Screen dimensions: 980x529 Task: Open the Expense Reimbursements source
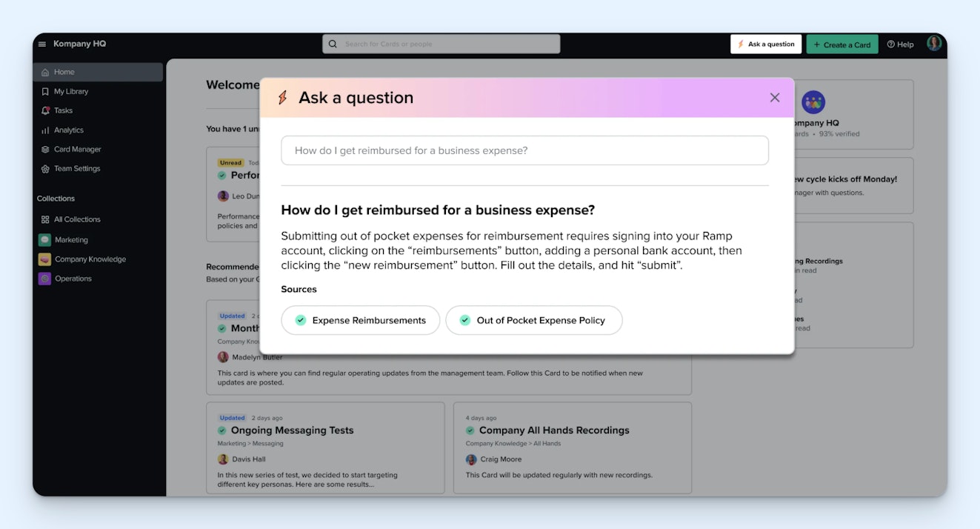pyautogui.click(x=361, y=321)
